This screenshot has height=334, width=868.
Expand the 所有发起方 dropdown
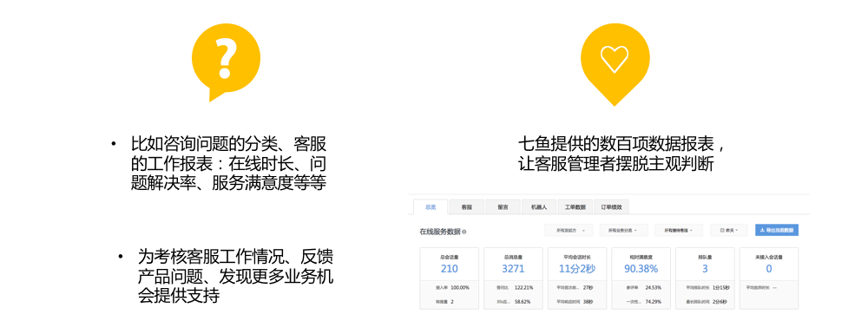[x=569, y=230]
